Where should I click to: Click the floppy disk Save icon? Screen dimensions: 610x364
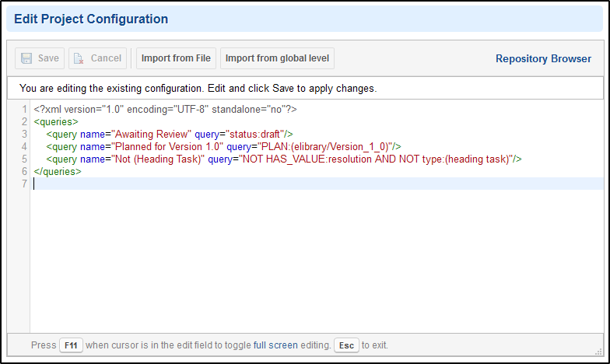click(x=26, y=58)
